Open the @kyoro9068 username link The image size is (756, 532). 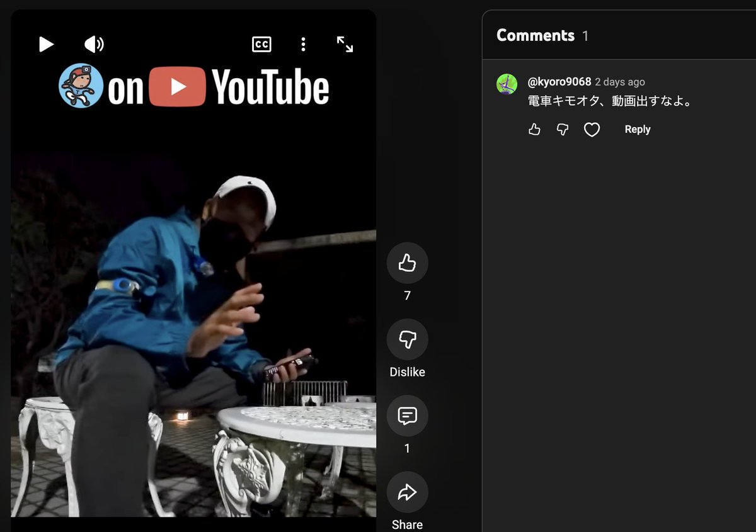(x=559, y=82)
